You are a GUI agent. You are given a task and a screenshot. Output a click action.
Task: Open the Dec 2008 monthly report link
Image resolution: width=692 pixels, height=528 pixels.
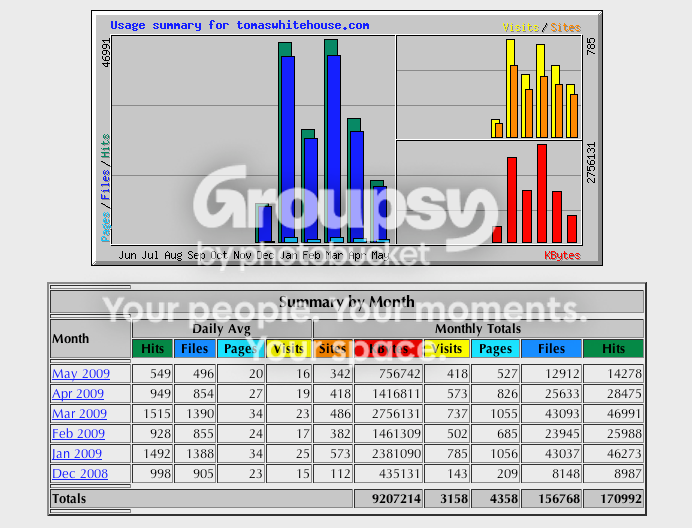[80, 474]
